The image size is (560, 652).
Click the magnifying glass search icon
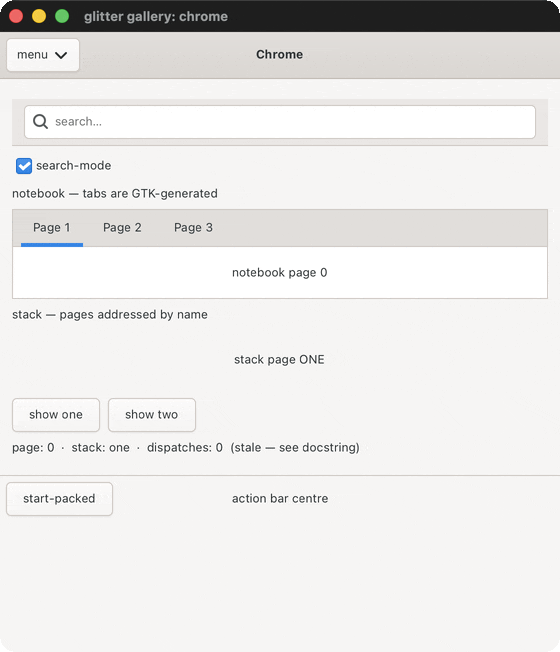pyautogui.click(x=40, y=122)
